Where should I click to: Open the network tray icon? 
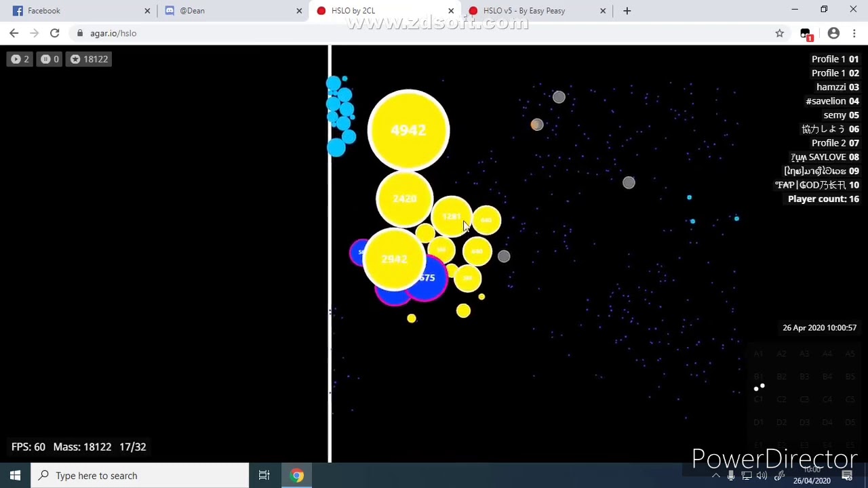(x=747, y=476)
